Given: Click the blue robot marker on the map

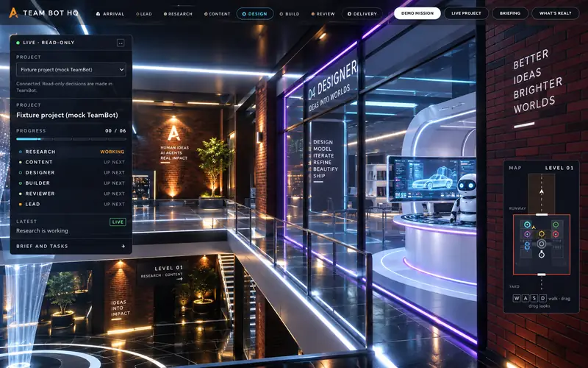Looking at the screenshot, I should click(527, 246).
